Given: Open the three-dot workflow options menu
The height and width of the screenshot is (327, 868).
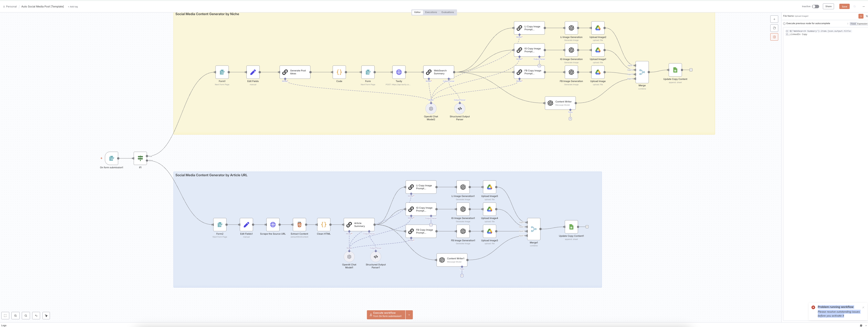Looking at the screenshot, I should click(x=863, y=6).
